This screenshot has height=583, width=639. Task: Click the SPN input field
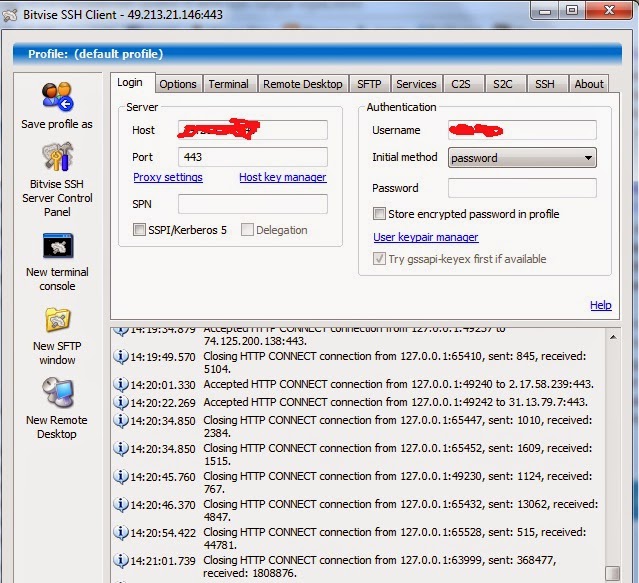tap(253, 204)
